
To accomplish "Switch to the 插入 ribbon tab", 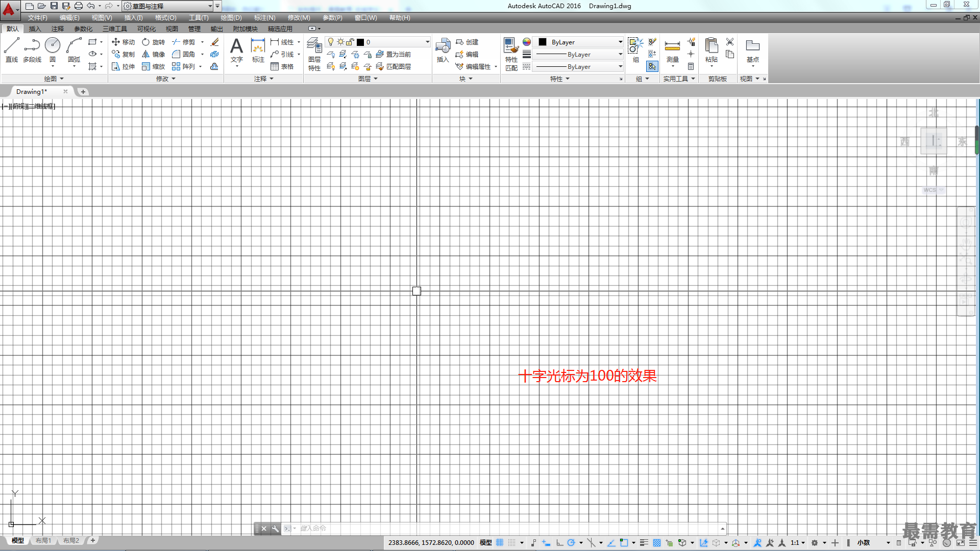I will click(x=35, y=29).
